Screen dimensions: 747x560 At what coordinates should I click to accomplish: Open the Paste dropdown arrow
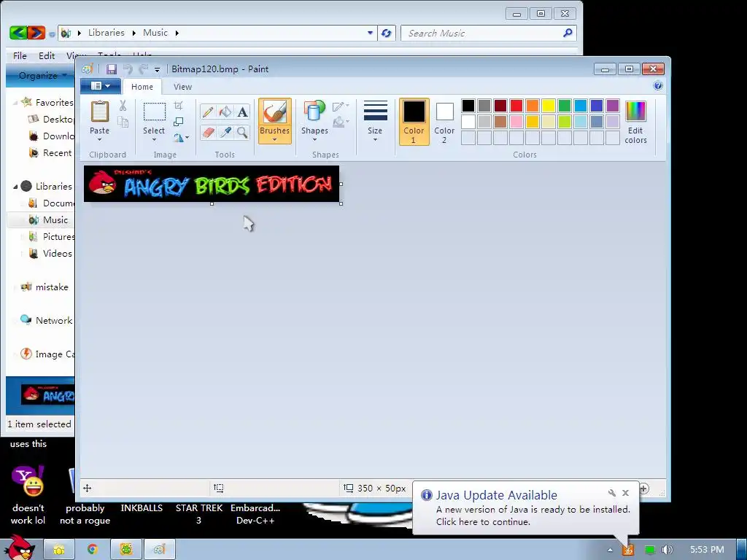click(99, 139)
